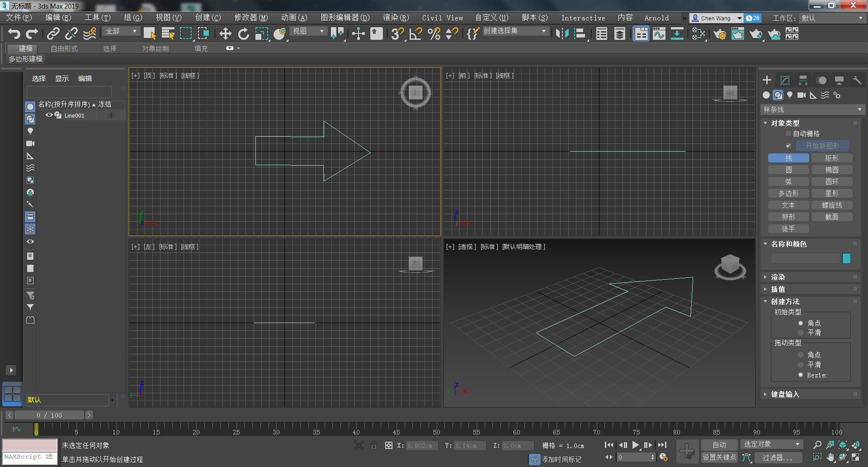Open the Hierarchy panel tab icon
Viewport: 868px width, 467px height.
coord(803,80)
